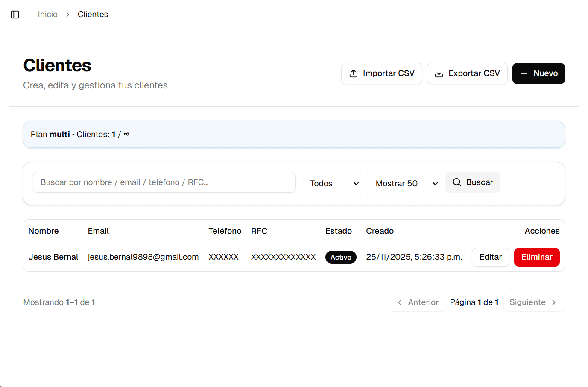
Task: Click the Nombre column header
Action: click(x=44, y=231)
